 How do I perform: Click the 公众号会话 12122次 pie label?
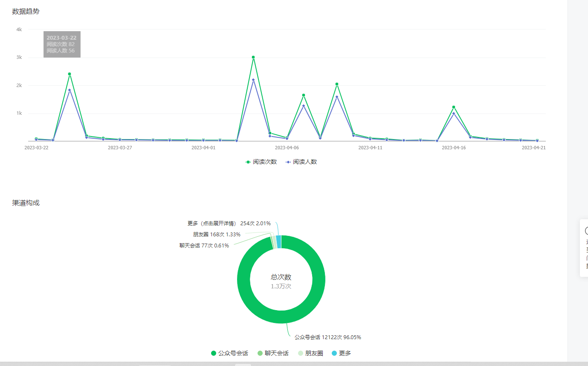coord(328,337)
